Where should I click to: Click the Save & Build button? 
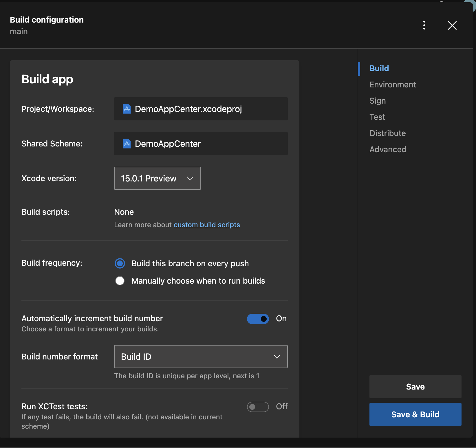[x=415, y=414]
